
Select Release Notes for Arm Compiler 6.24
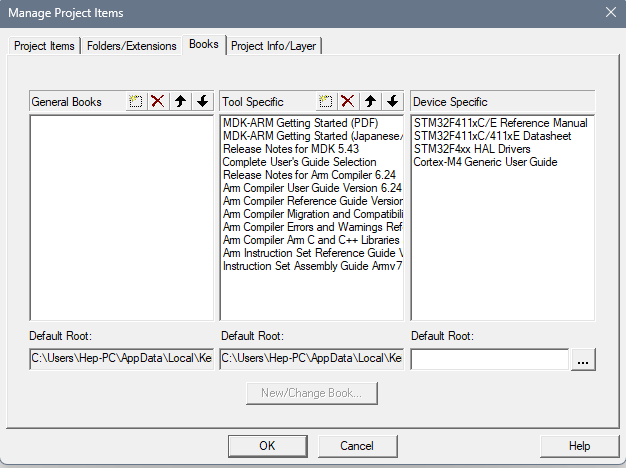(309, 175)
